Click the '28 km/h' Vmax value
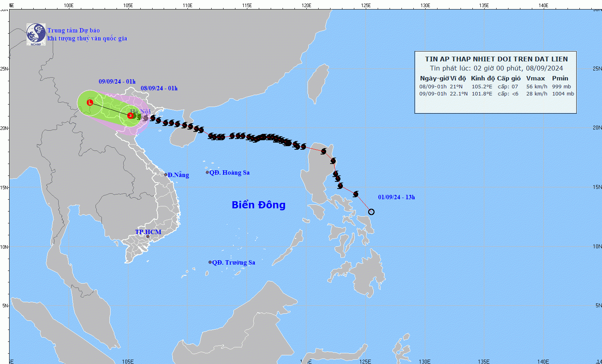Viewport: 602px width, 364px height. (537, 94)
